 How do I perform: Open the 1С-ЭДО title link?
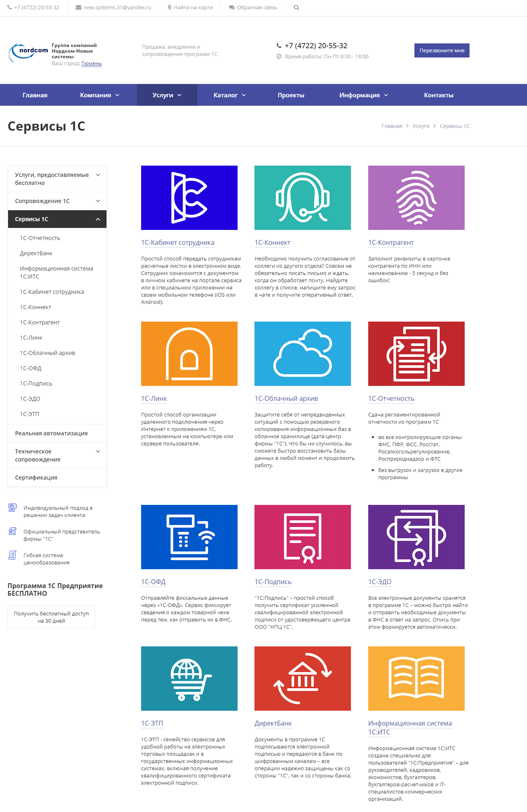point(379,582)
